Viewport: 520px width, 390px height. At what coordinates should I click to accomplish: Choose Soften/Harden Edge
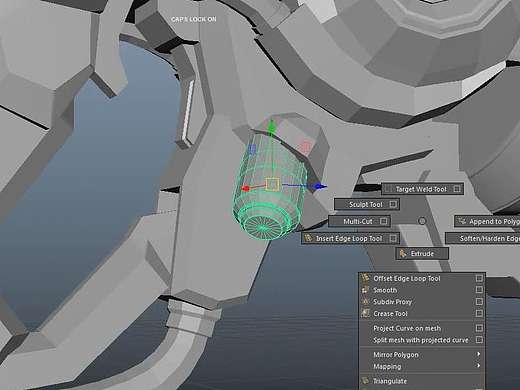(x=483, y=238)
